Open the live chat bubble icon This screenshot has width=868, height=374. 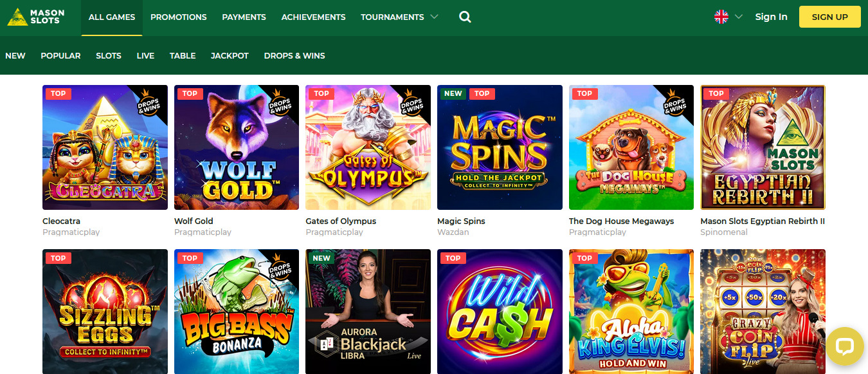[x=844, y=347]
